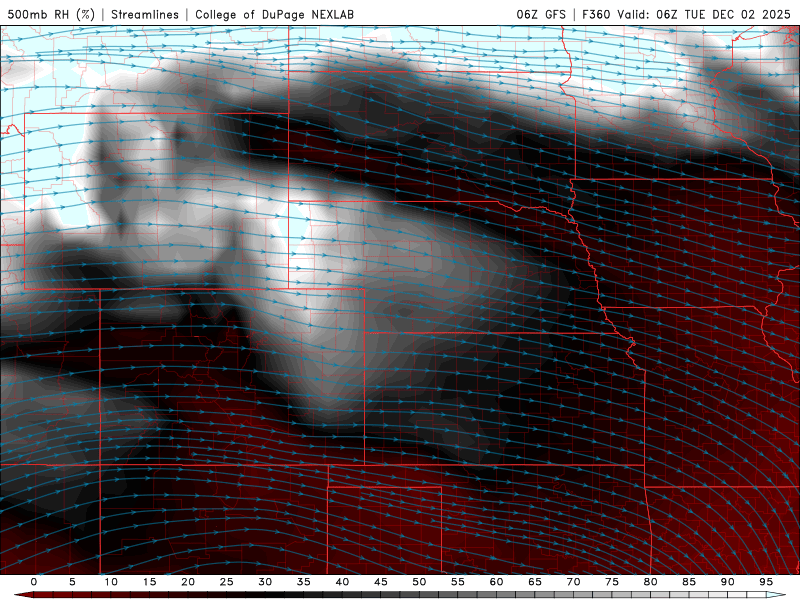Click the 35 value on the color scale

click(x=304, y=582)
